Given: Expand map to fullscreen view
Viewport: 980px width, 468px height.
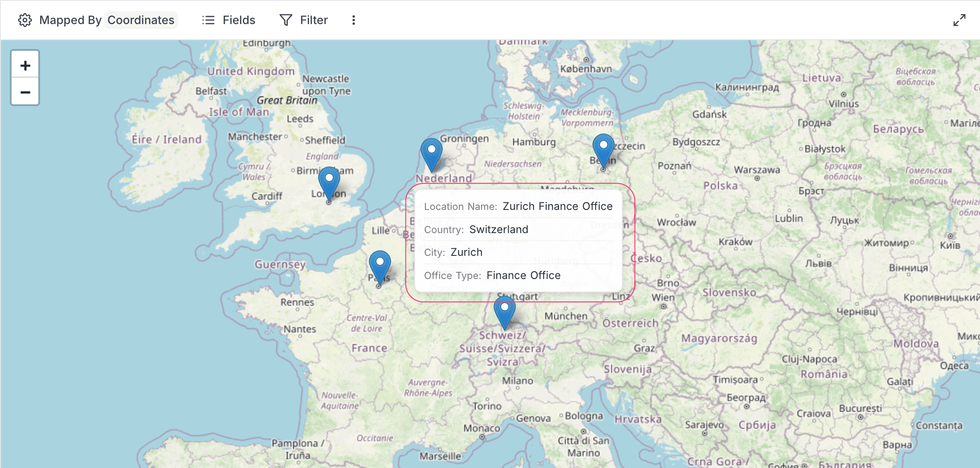Looking at the screenshot, I should click(959, 20).
